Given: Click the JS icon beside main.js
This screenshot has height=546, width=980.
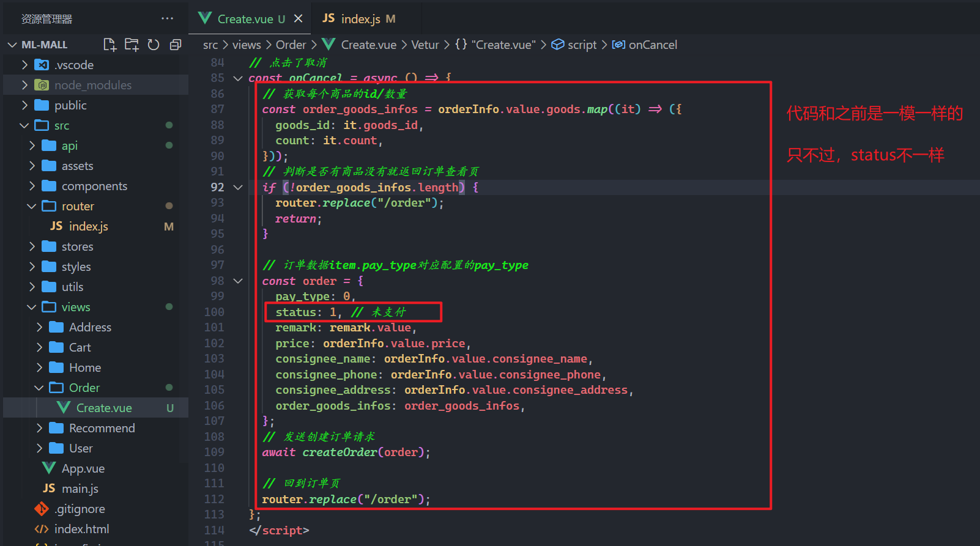Looking at the screenshot, I should pos(49,489).
